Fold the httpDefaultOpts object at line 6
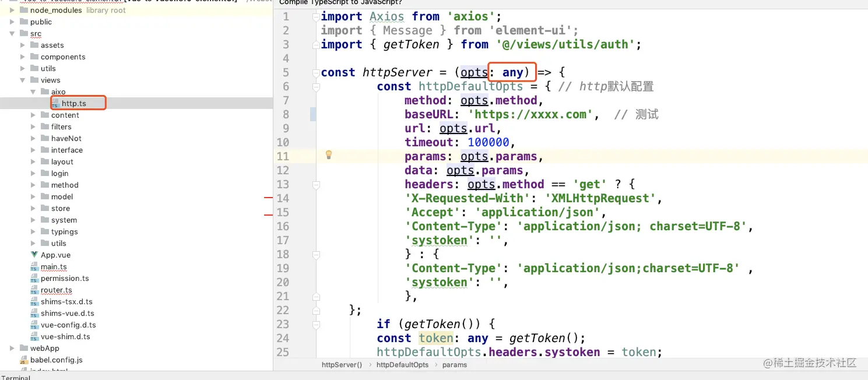Image resolution: width=868 pixels, height=380 pixels. (x=316, y=87)
